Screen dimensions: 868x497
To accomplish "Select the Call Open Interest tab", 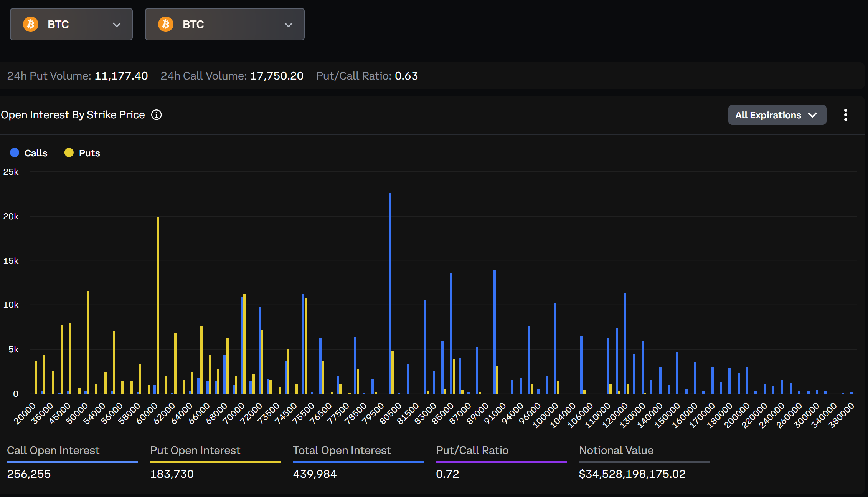I will click(x=53, y=451).
